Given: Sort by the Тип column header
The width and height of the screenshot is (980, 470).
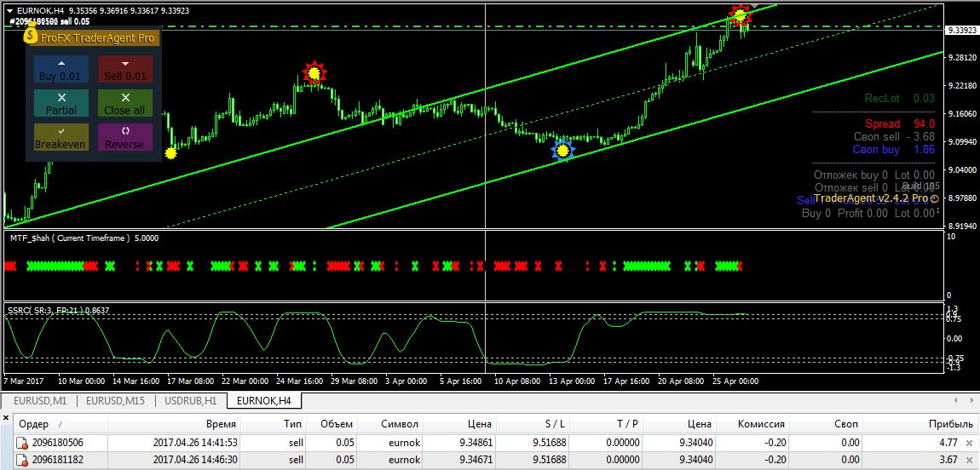Looking at the screenshot, I should (274, 424).
